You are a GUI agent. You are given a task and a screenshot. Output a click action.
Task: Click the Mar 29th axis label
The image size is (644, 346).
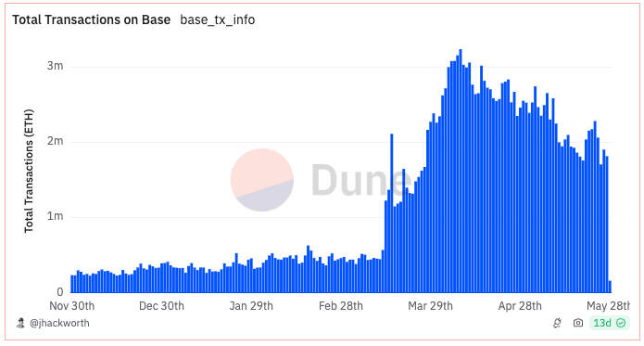click(x=431, y=306)
